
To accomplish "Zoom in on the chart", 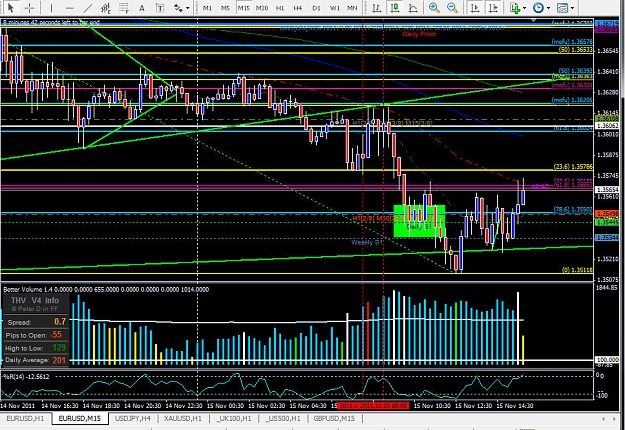I will (434, 8).
